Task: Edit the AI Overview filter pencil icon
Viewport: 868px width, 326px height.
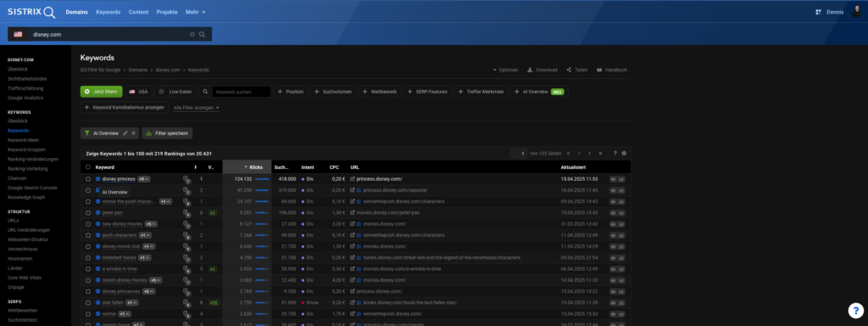Action: tap(125, 133)
